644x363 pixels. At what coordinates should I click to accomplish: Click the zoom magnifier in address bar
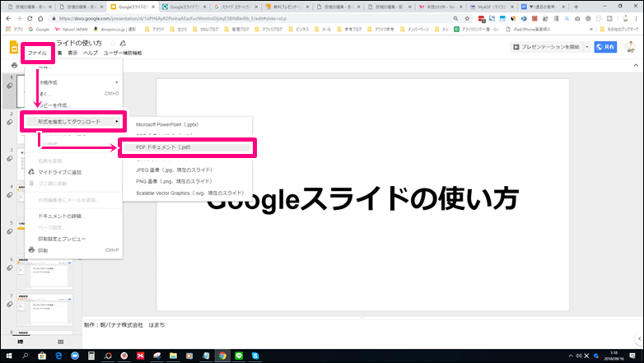tap(455, 18)
